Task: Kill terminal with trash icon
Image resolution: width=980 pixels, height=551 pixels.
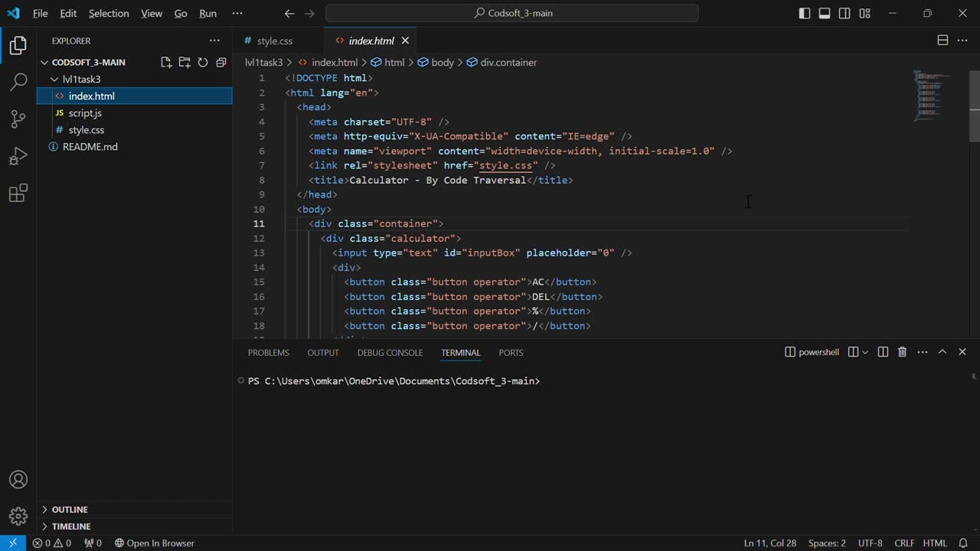Action: tap(903, 352)
